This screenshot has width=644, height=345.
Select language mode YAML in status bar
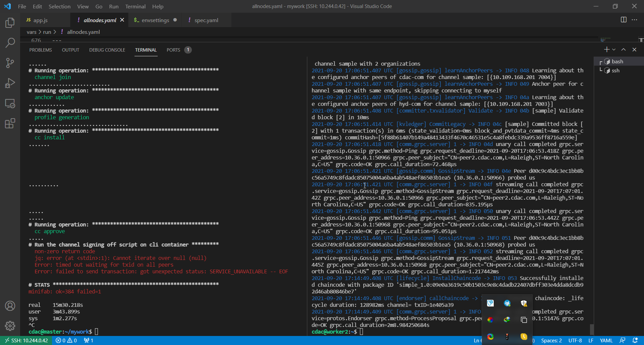pyautogui.click(x=606, y=340)
